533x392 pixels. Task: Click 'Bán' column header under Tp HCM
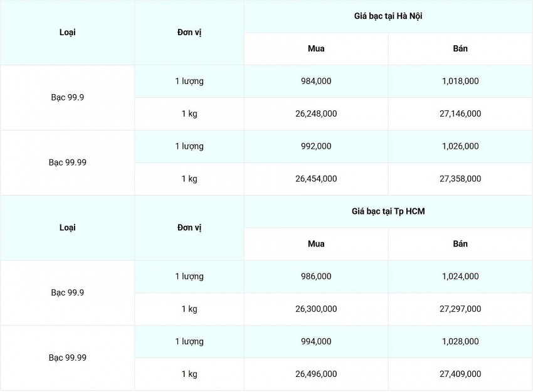click(x=460, y=244)
